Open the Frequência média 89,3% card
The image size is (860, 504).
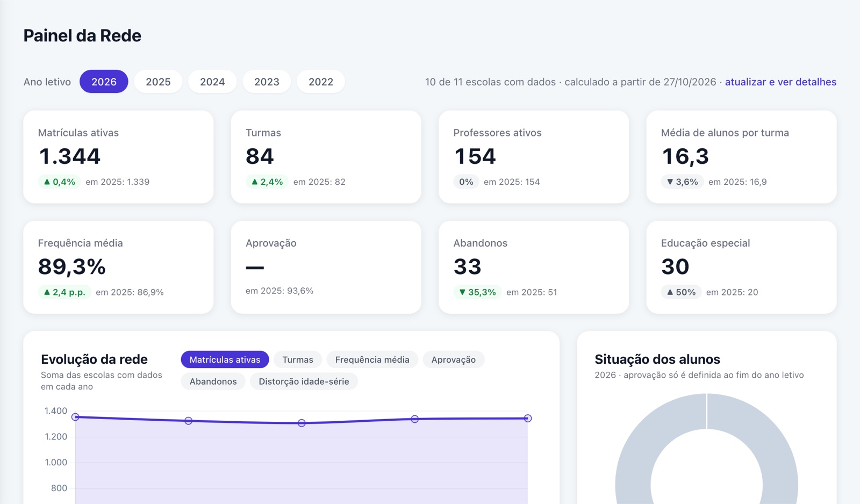point(118,267)
